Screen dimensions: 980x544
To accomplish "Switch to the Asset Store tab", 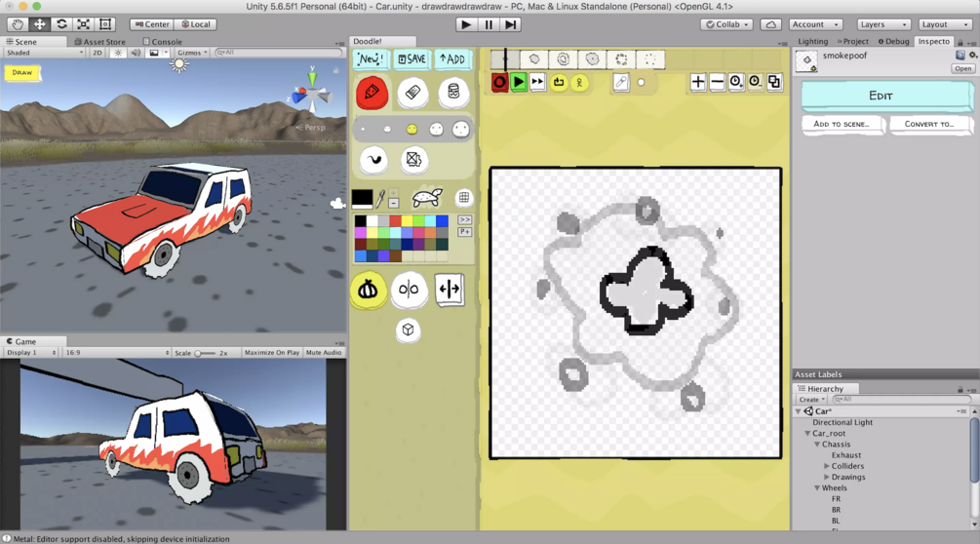I will 99,42.
